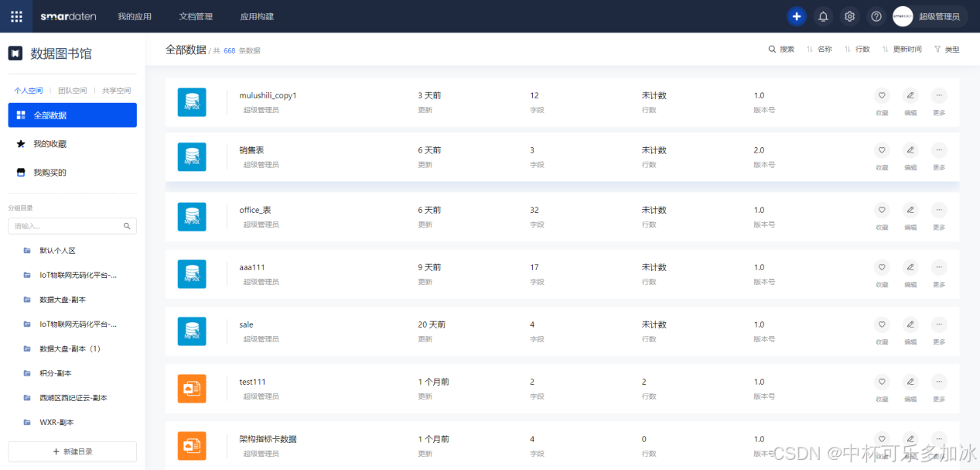Click the user avatar for 超级管理员
This screenshot has width=980, height=470.
(903, 16)
